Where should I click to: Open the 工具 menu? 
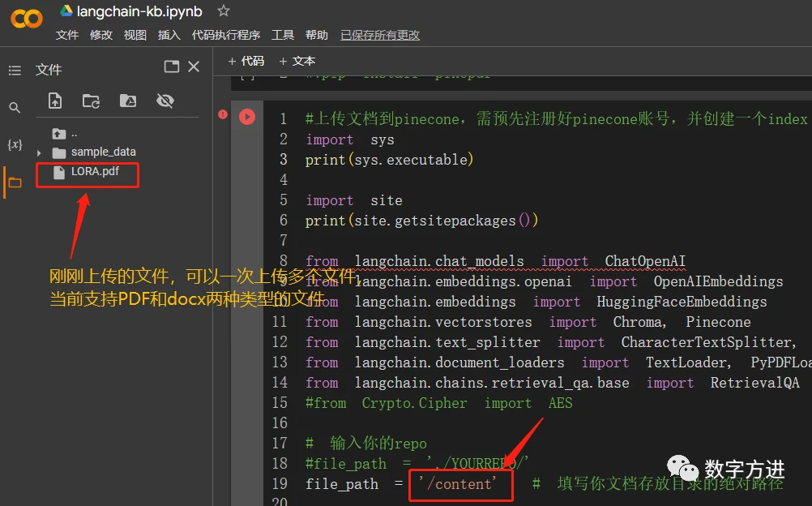[283, 35]
